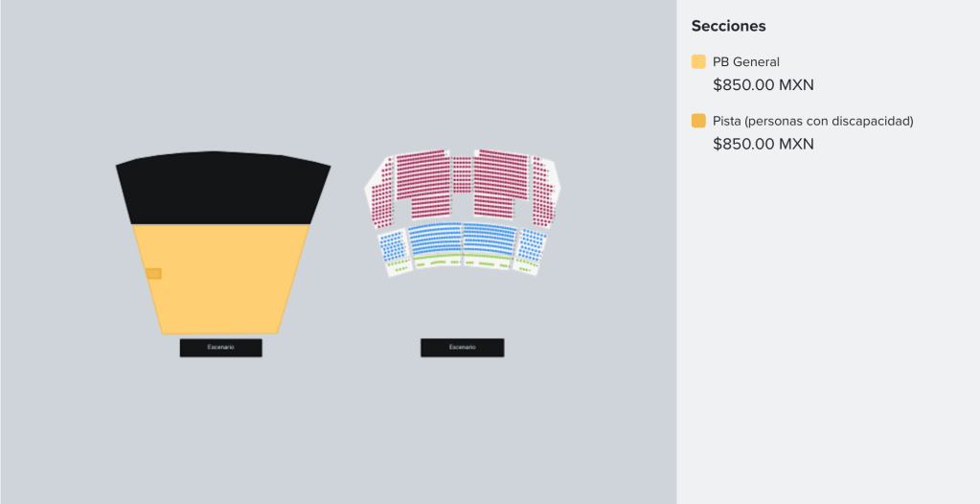The image size is (980, 504).
Task: Click the Secciones heading
Action: pyautogui.click(x=728, y=26)
